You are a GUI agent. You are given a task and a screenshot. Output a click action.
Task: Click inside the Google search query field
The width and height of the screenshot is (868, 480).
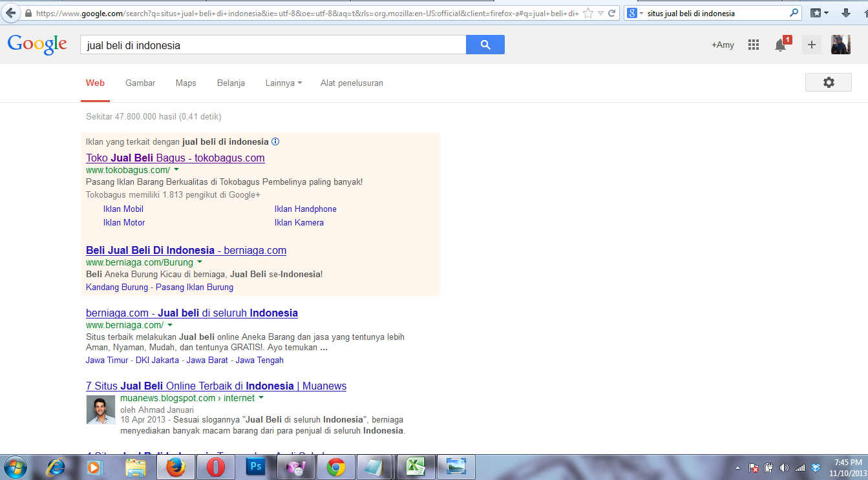tap(273, 45)
